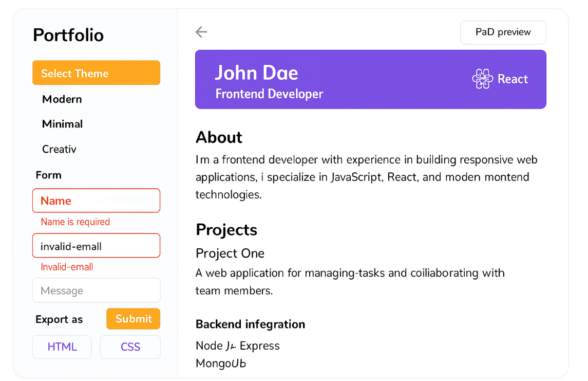
Task: Click the React label in banner
Action: tap(513, 79)
